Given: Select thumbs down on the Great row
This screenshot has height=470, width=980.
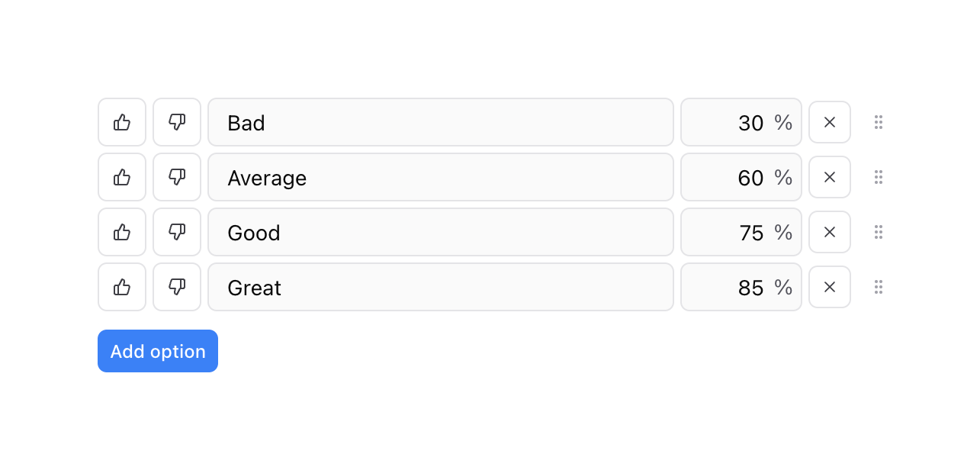Looking at the screenshot, I should coord(177,287).
